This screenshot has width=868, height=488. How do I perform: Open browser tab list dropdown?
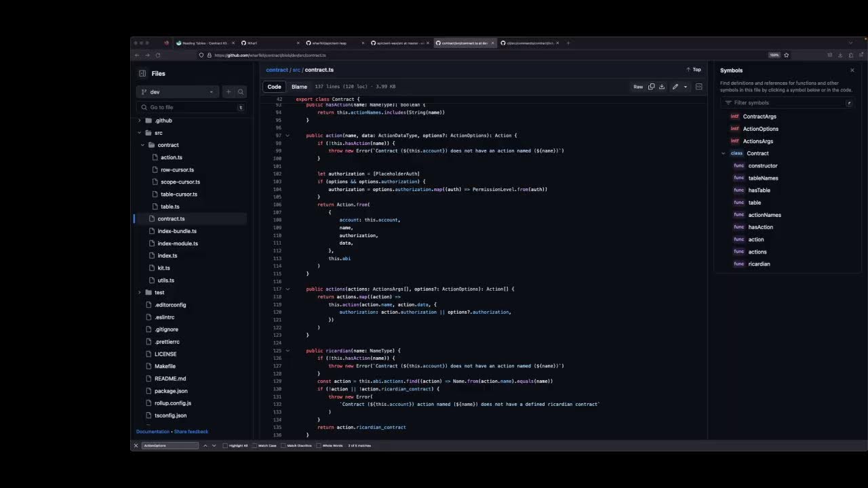pyautogui.click(x=850, y=43)
